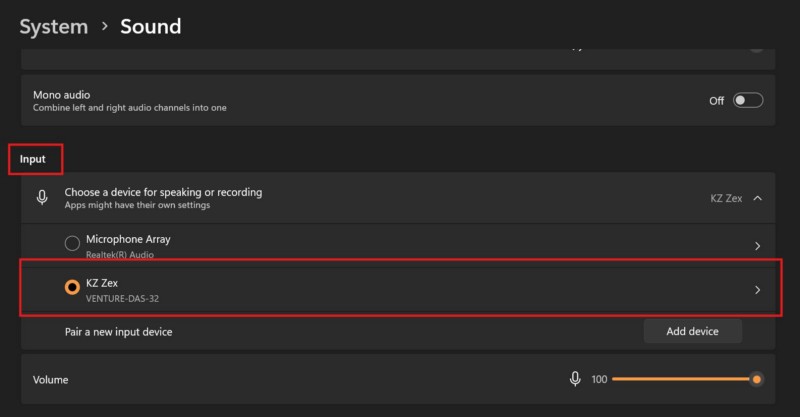Click the Sound page title
Screen dimensions: 800x417
tap(151, 27)
